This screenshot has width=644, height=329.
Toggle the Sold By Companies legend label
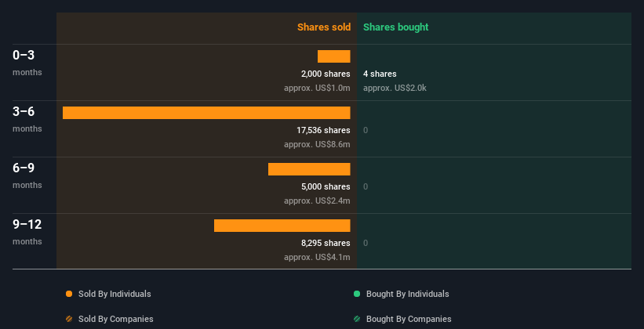click(116, 319)
